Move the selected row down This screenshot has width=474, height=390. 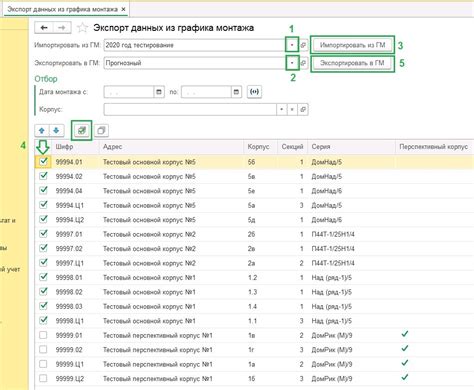point(56,130)
